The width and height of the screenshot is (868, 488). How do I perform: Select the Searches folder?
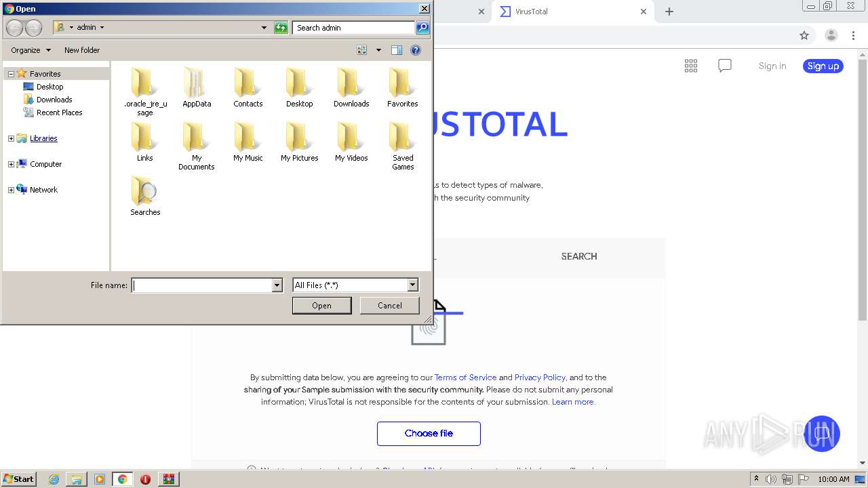tap(145, 196)
